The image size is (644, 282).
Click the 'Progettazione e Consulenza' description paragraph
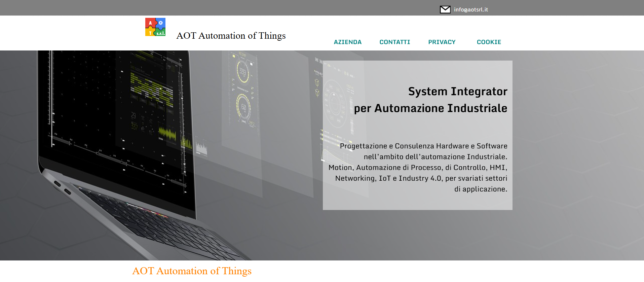pyautogui.click(x=418, y=167)
